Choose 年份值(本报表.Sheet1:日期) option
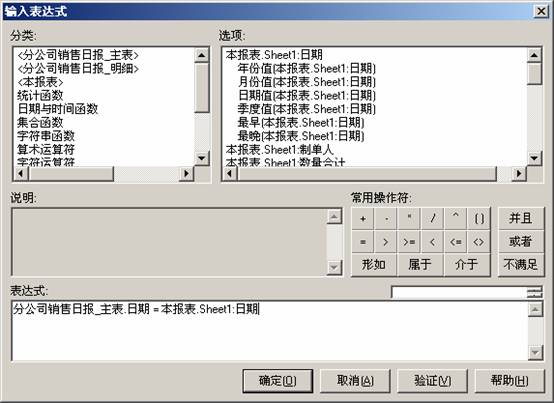Image resolution: width=554 pixels, height=403 pixels. click(x=306, y=68)
